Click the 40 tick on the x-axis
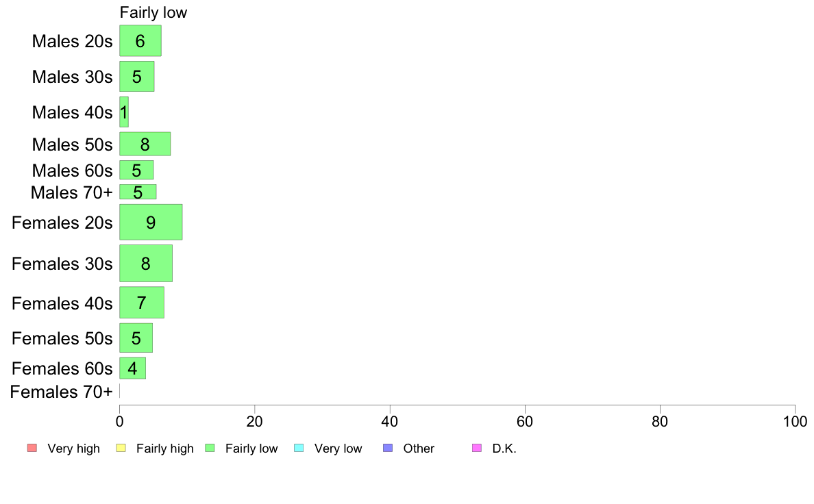Viewport: 814px width, 504px height. (390, 421)
